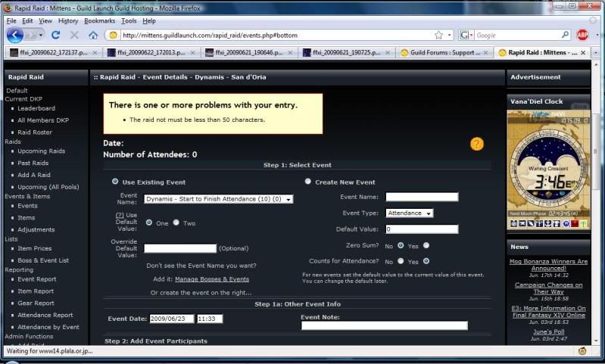Viewport: 605px width, 364px height.
Task: Read Mog Bonanza Winners Are Announced news
Action: click(x=549, y=265)
